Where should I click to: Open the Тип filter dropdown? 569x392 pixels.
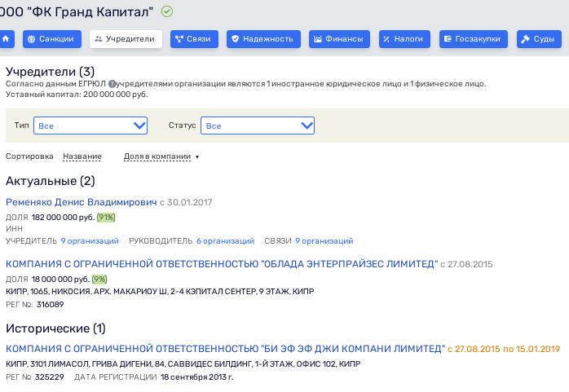[90, 126]
